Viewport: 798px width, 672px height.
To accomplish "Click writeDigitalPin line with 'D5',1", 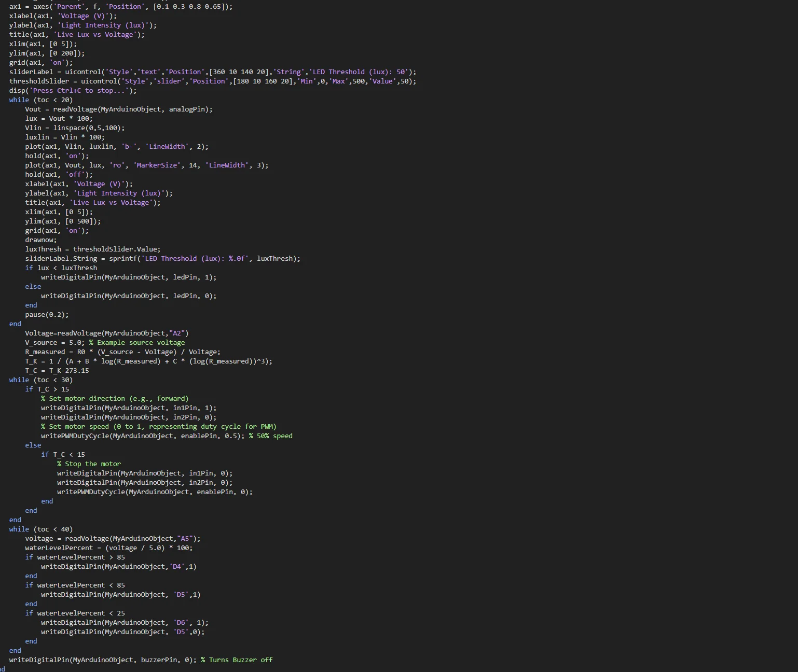I will point(121,595).
